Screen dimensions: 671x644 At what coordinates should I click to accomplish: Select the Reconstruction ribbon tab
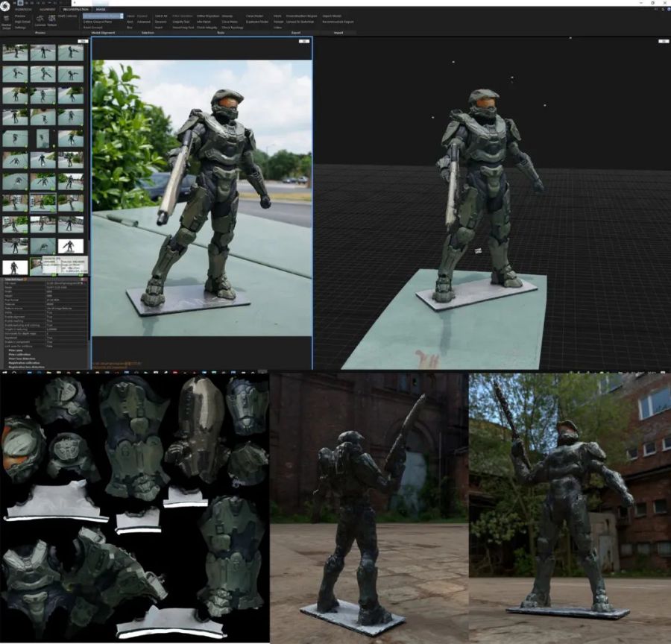click(x=76, y=9)
